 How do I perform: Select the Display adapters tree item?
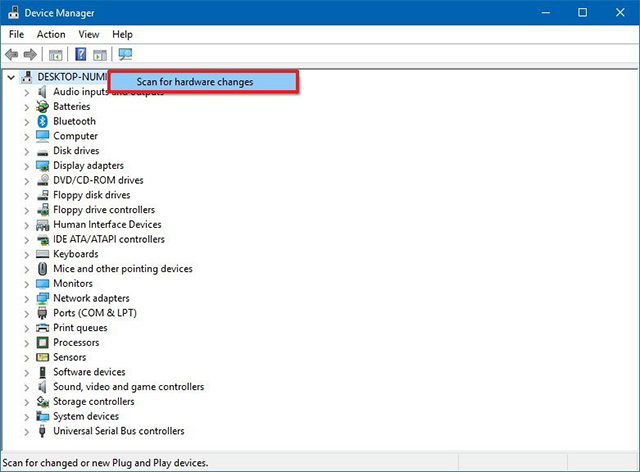point(88,165)
